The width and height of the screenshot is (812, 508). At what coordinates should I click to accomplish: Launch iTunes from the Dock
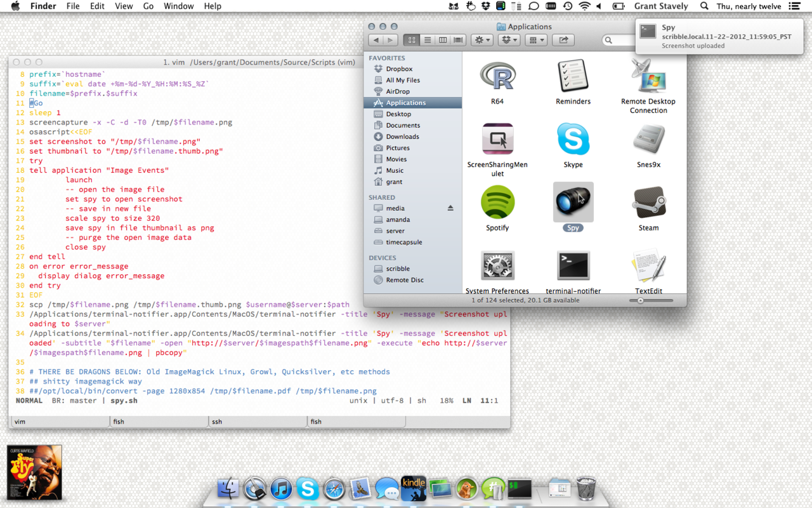click(x=281, y=489)
